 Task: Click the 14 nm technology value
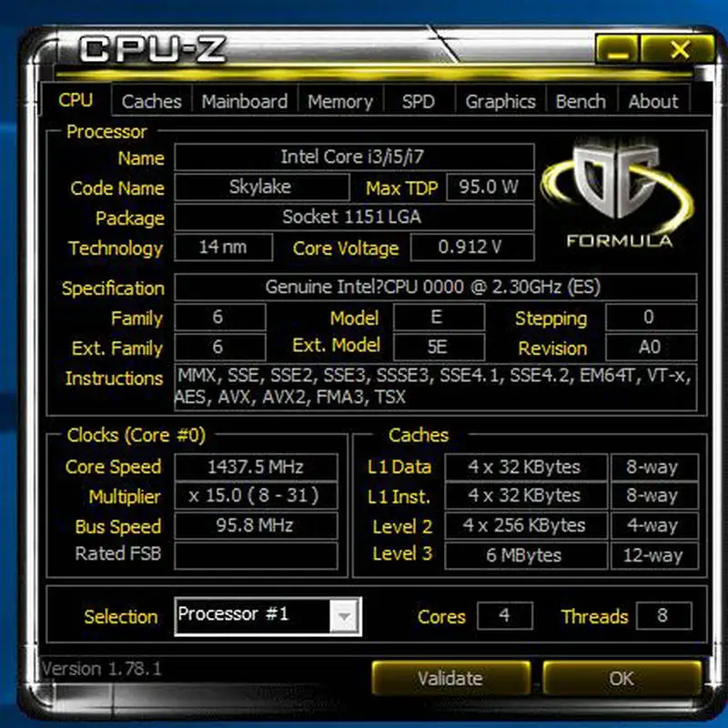click(x=223, y=247)
